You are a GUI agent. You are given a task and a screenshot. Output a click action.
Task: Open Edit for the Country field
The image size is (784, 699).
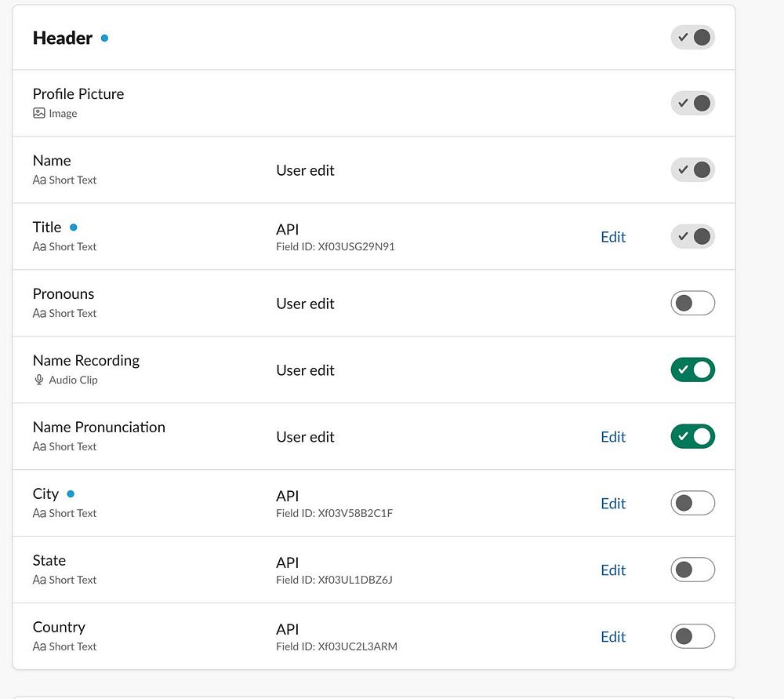pyautogui.click(x=613, y=637)
